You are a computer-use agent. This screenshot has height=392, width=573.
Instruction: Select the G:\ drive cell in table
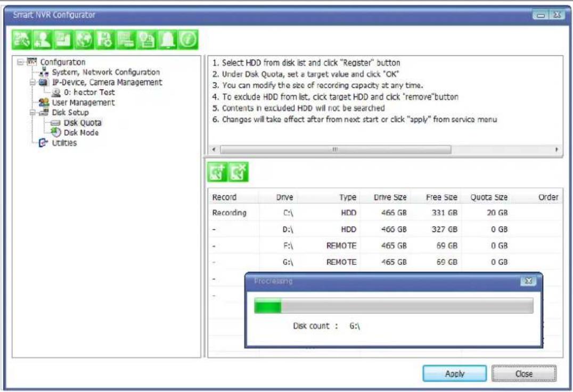click(288, 262)
